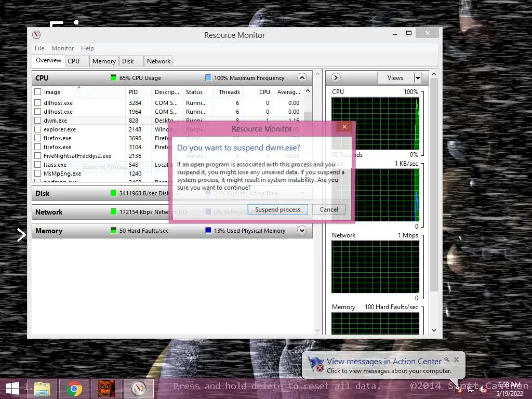Select the MsMpEng.exe process row
The height and width of the screenshot is (399, 532).
point(168,174)
